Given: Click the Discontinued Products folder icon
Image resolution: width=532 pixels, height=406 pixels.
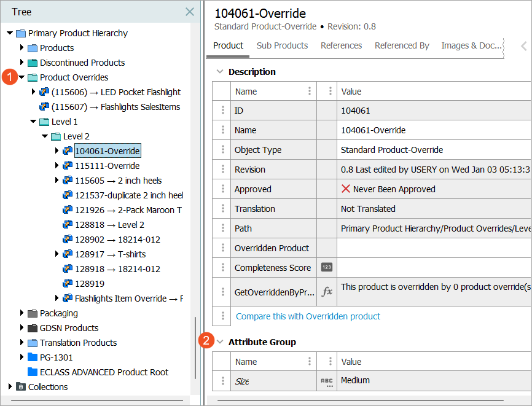Looking at the screenshot, I should click(x=33, y=63).
